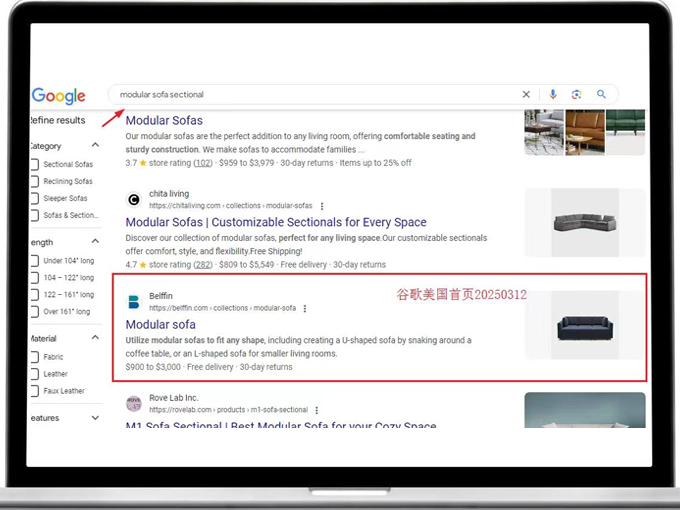Open the three-dot menu for the Belffin result
Image resolution: width=680 pixels, height=510 pixels.
pos(305,308)
